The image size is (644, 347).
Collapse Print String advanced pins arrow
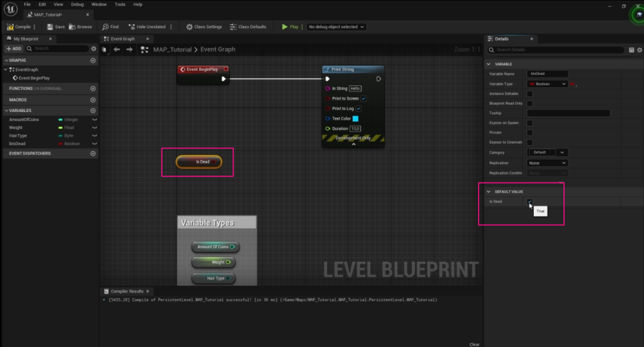[354, 144]
